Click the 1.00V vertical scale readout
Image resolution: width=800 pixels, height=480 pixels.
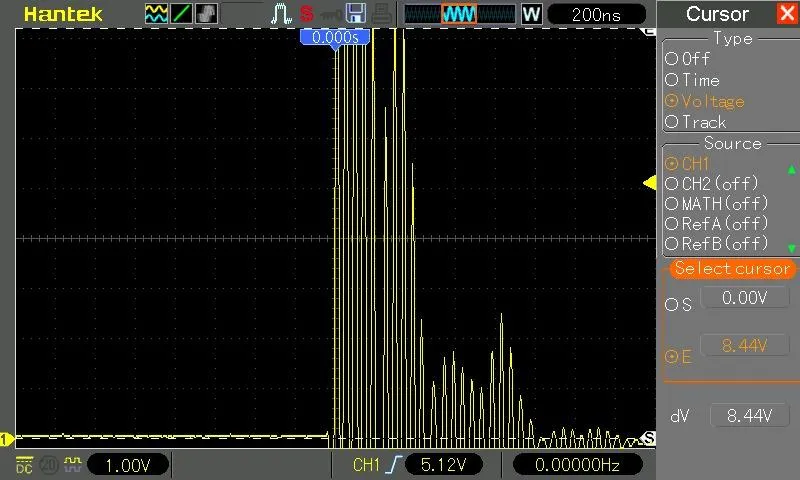(128, 465)
